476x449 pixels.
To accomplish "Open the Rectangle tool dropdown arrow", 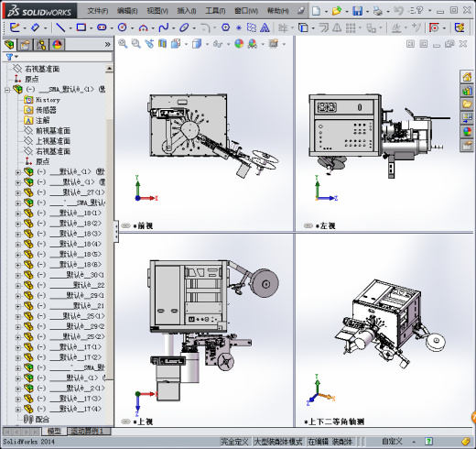I will pos(91,28).
